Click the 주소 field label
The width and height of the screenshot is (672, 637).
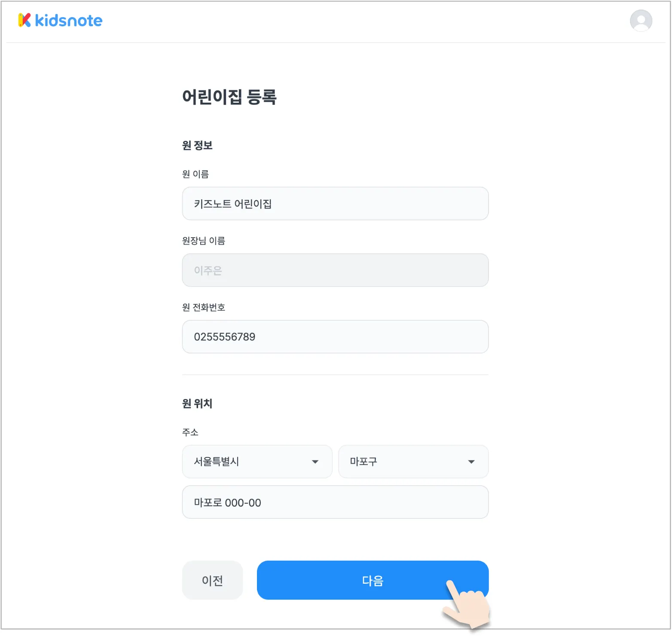190,432
